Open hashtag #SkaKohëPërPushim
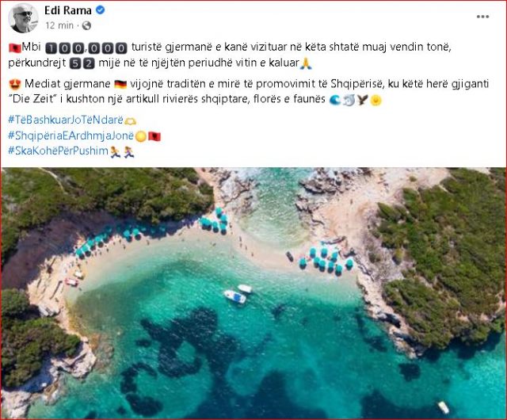The height and width of the screenshot is (420, 507). [x=58, y=151]
